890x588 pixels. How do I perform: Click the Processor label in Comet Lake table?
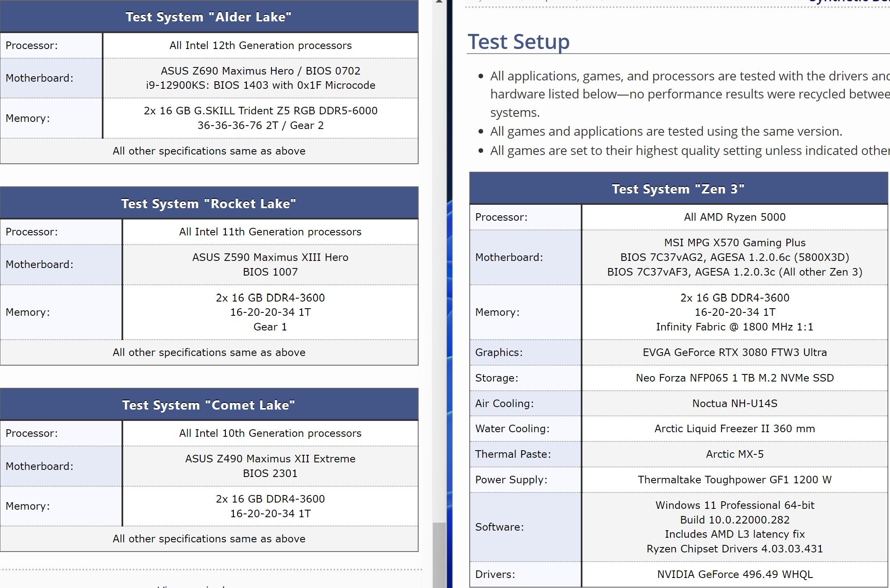click(x=32, y=433)
